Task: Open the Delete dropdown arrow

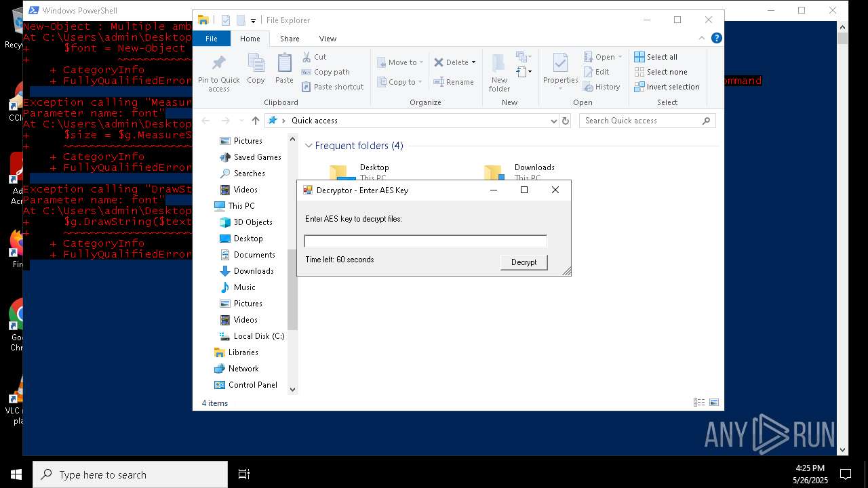Action: pyautogui.click(x=473, y=62)
